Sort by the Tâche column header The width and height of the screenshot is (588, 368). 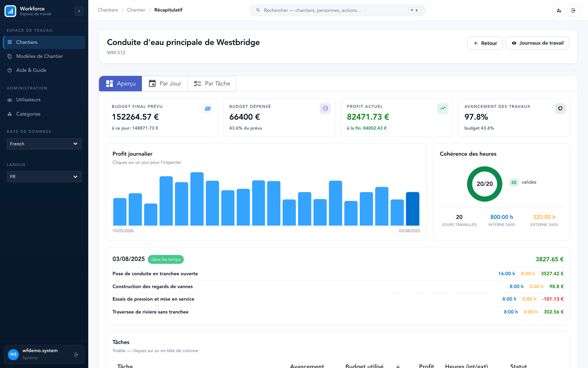[x=125, y=366]
